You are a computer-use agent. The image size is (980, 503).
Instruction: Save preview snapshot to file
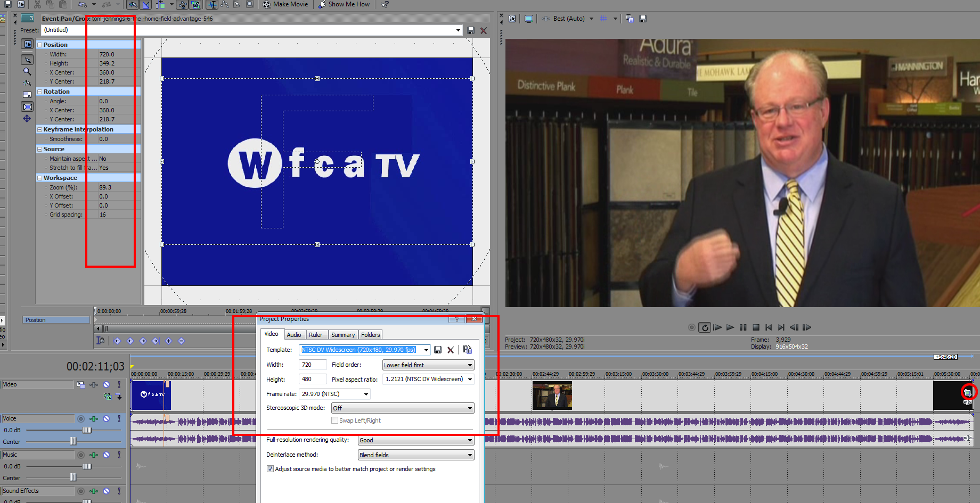click(x=643, y=19)
